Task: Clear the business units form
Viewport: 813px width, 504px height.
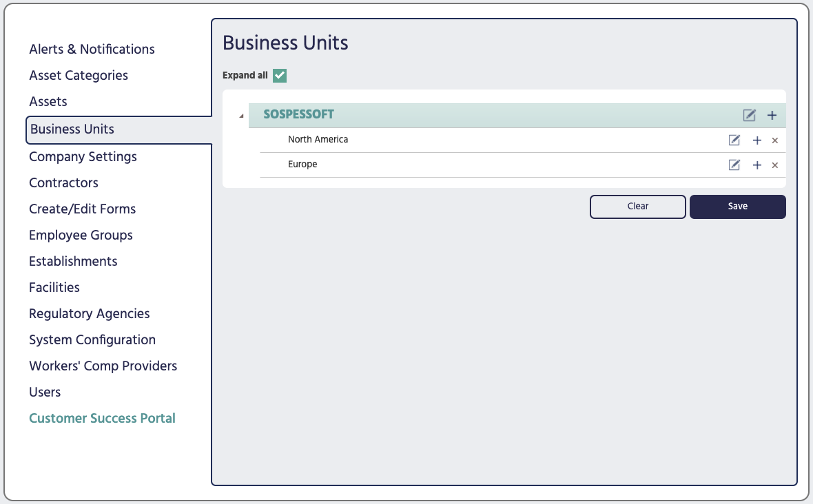Action: (637, 206)
